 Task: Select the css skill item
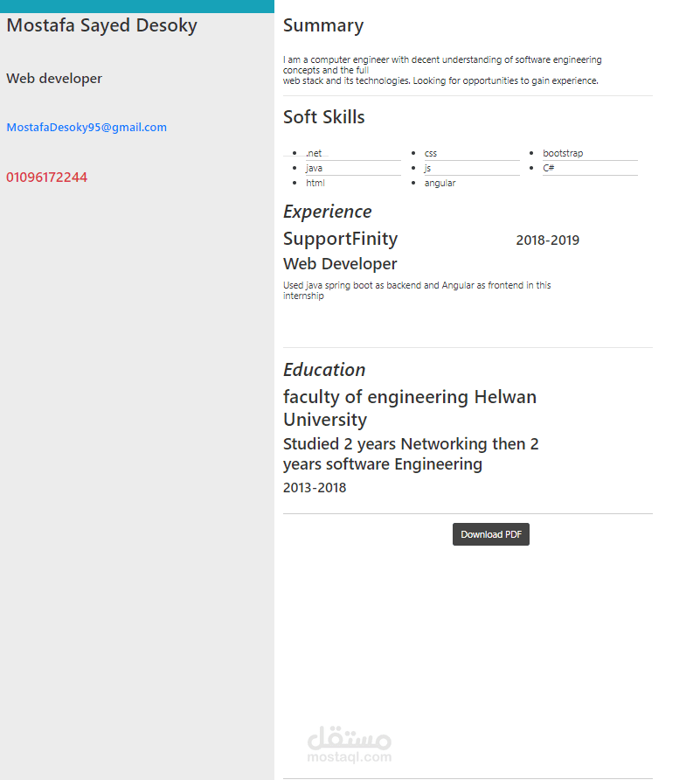click(x=430, y=153)
